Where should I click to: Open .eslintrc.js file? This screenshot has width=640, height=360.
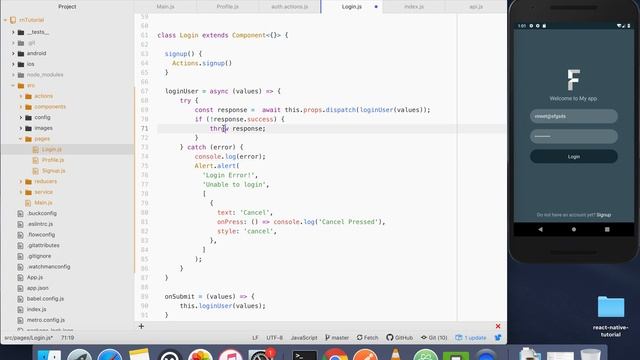(x=40, y=224)
